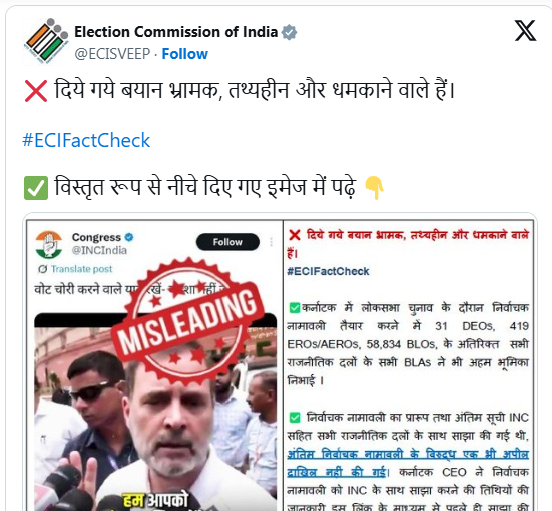Click the red cross mark emoji in tweet
The width and height of the screenshot is (552, 511).
[36, 91]
